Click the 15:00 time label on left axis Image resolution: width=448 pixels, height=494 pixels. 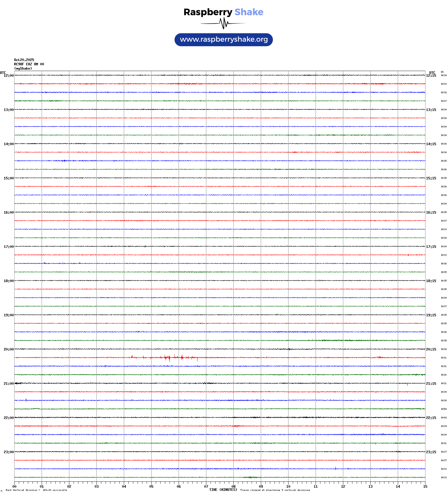(9, 178)
